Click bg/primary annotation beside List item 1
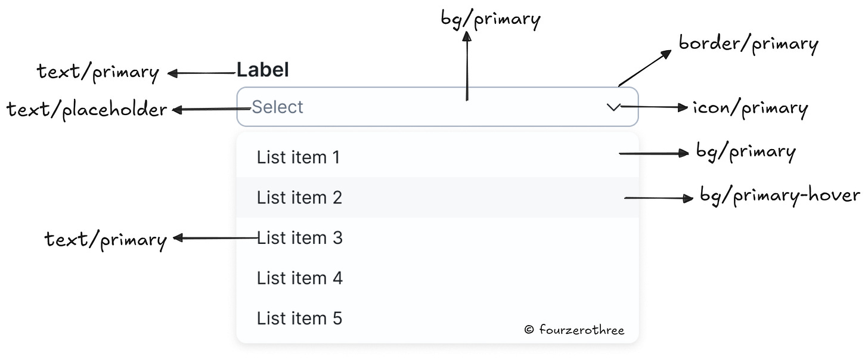 [x=745, y=152]
